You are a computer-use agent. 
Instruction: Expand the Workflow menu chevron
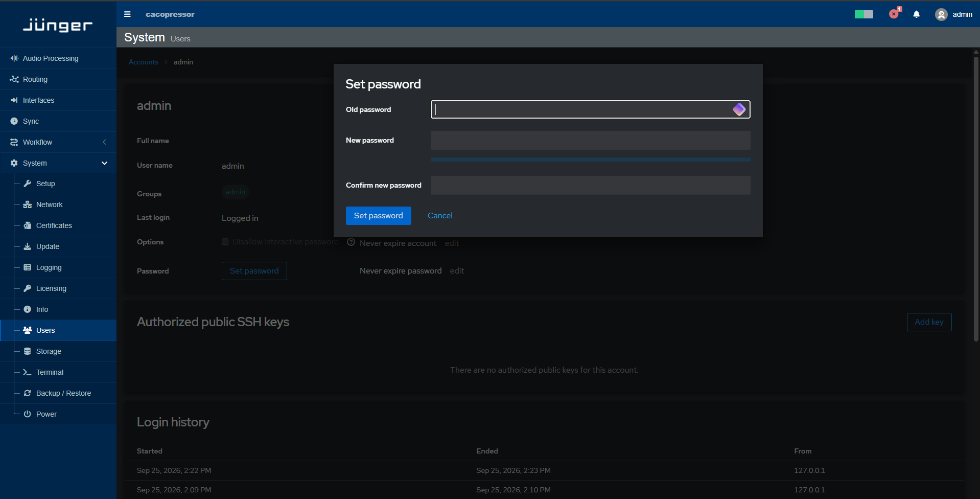104,142
